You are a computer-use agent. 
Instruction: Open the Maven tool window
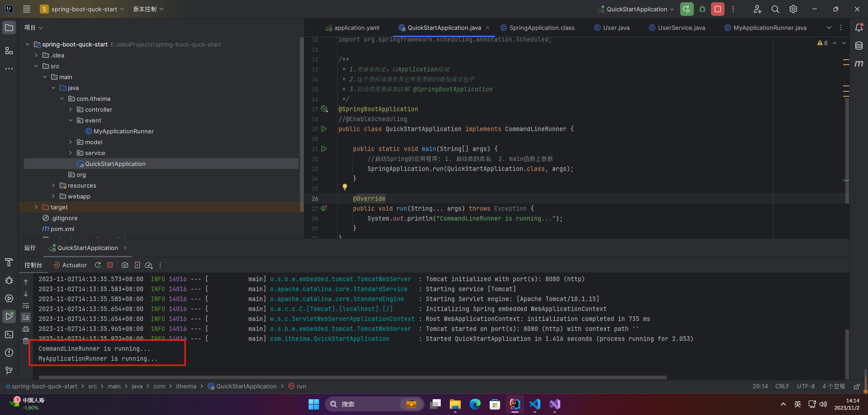(x=859, y=64)
